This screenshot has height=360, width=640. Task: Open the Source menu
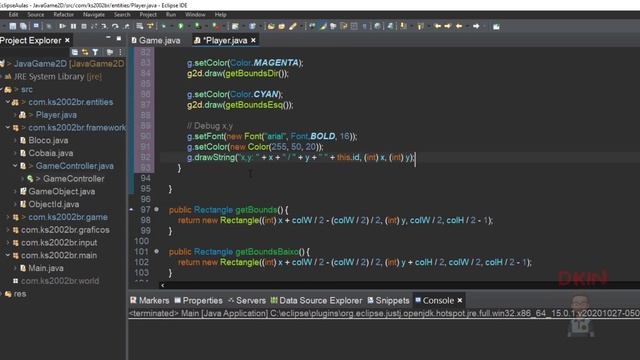coord(36,15)
